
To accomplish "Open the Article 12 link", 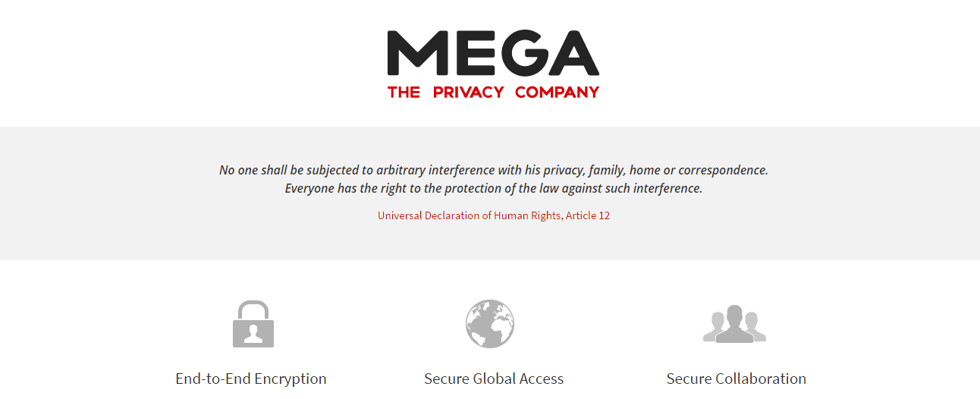I will pyautogui.click(x=588, y=215).
